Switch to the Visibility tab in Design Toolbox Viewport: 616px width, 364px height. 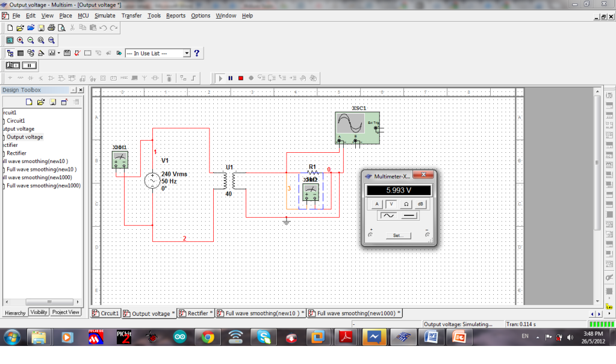[39, 313]
